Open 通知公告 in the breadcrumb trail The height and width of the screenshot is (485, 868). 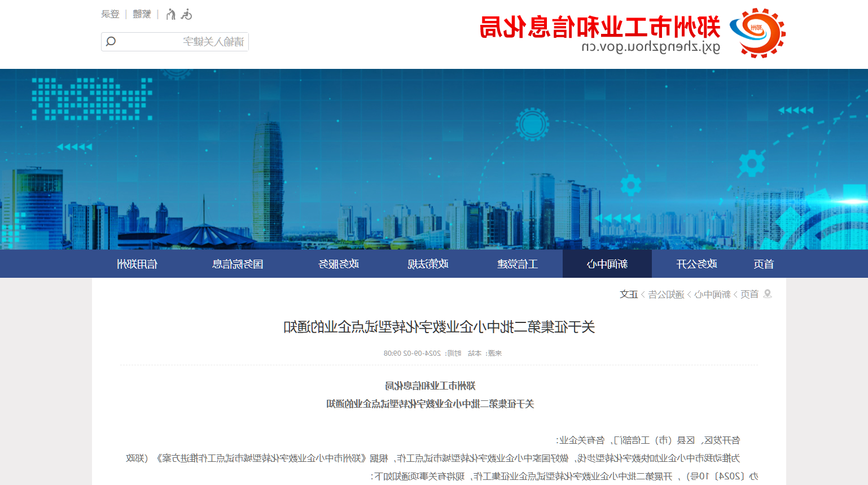click(666, 294)
